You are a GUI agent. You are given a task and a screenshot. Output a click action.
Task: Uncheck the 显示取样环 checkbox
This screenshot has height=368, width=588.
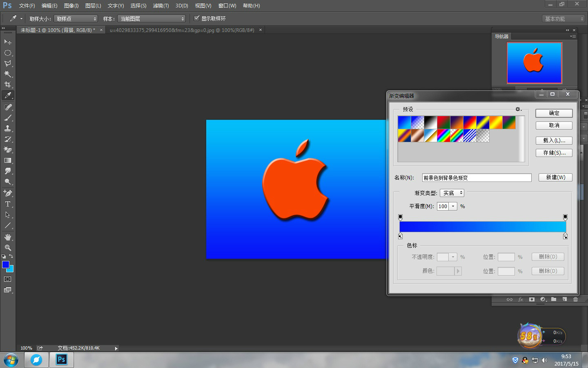pos(197,18)
